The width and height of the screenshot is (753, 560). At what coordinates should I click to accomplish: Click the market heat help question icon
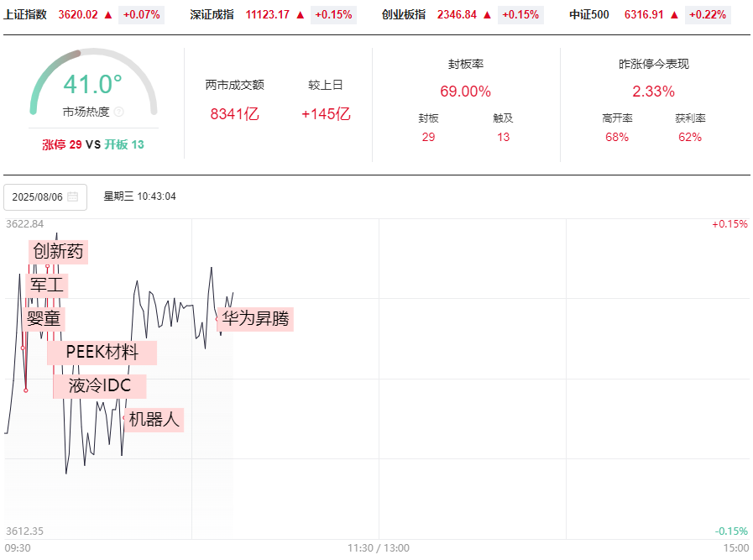[x=118, y=112]
